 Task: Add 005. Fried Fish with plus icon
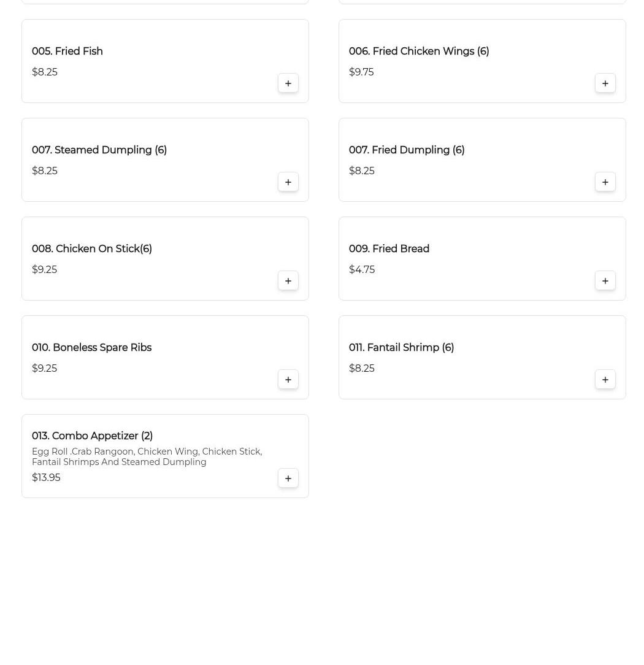click(x=288, y=83)
